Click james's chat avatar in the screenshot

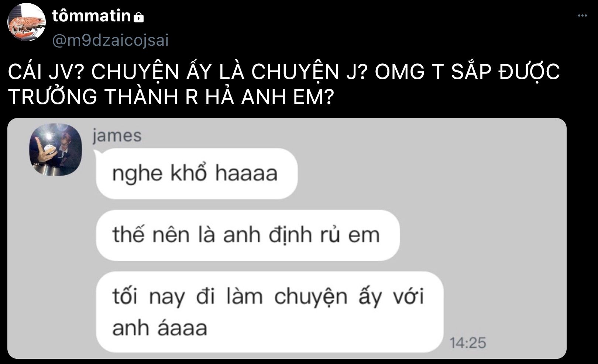55,149
